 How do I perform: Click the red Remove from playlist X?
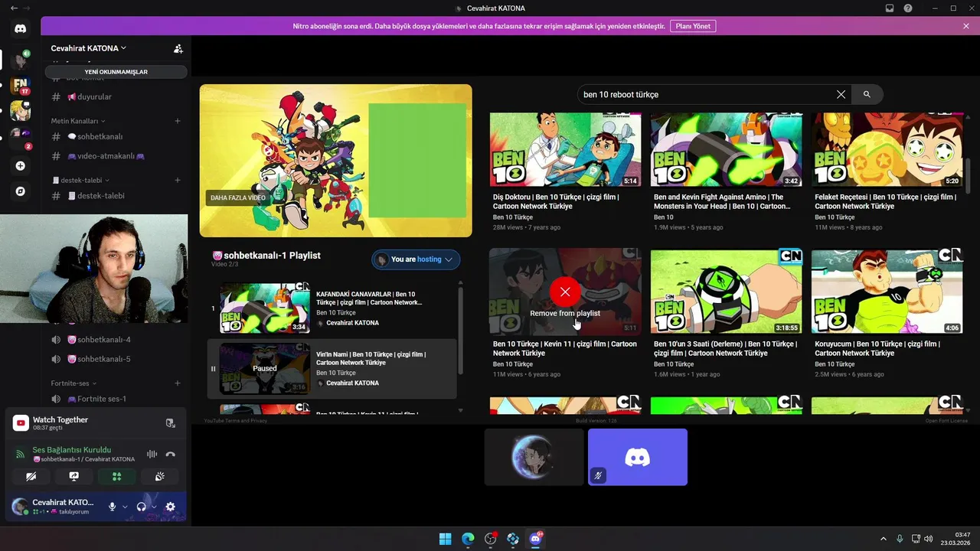tap(565, 292)
